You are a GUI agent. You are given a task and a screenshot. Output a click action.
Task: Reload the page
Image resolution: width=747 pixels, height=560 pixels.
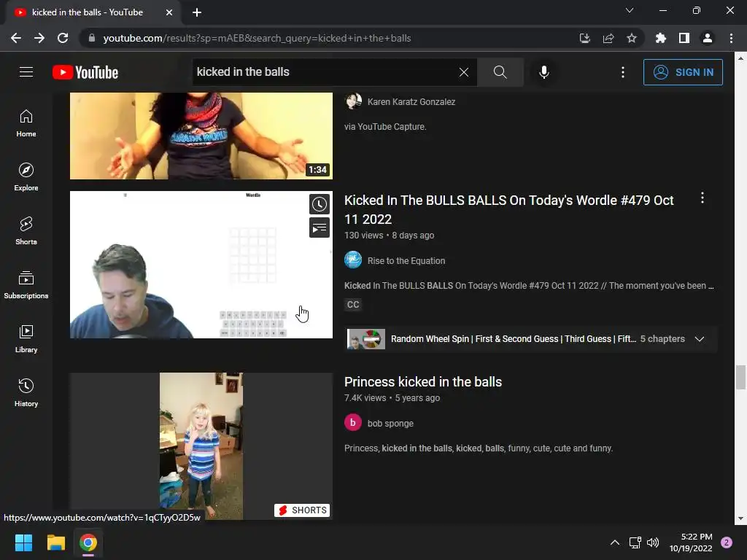click(63, 38)
